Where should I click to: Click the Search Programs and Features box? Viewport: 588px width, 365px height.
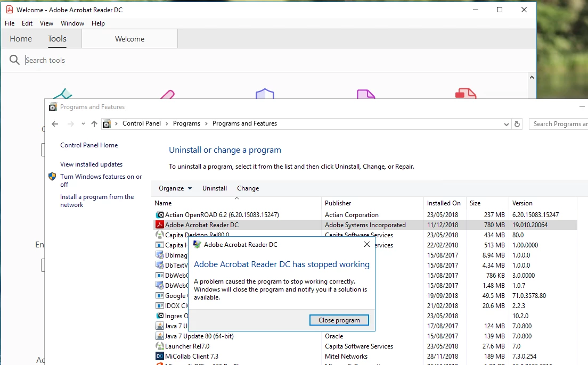coord(559,124)
